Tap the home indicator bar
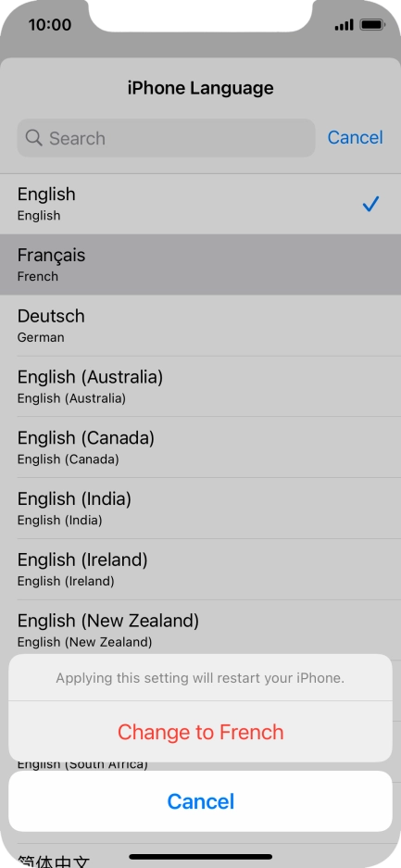Screen dimensions: 401x868 point(200,856)
